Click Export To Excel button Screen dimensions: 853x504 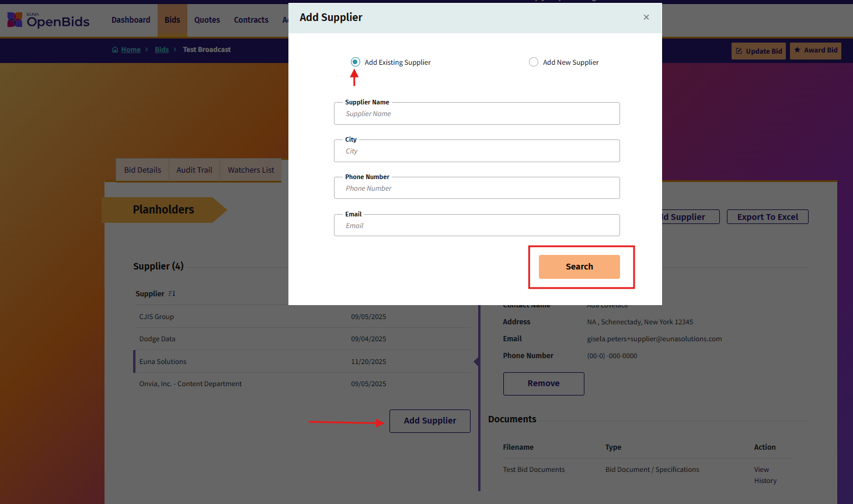click(768, 217)
